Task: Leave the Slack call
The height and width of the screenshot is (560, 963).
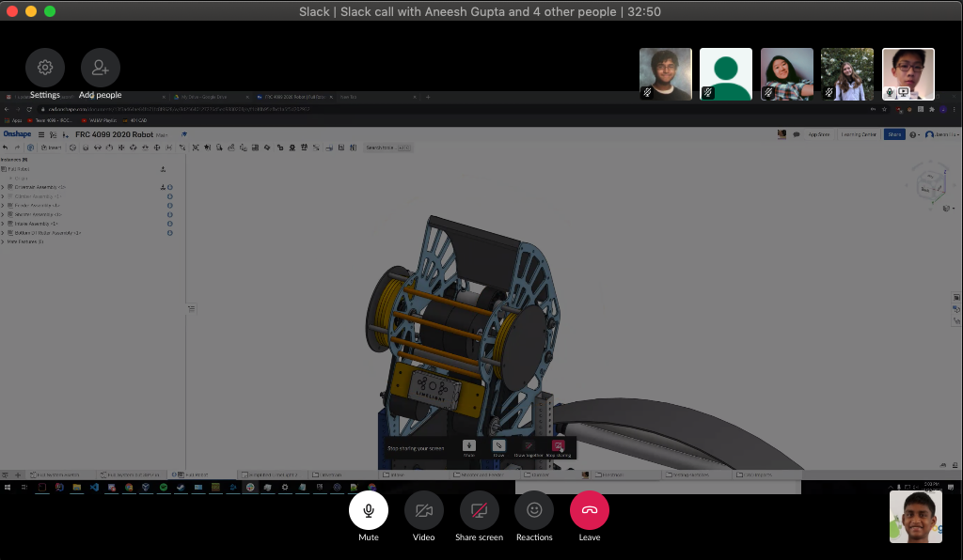Action: (590, 510)
